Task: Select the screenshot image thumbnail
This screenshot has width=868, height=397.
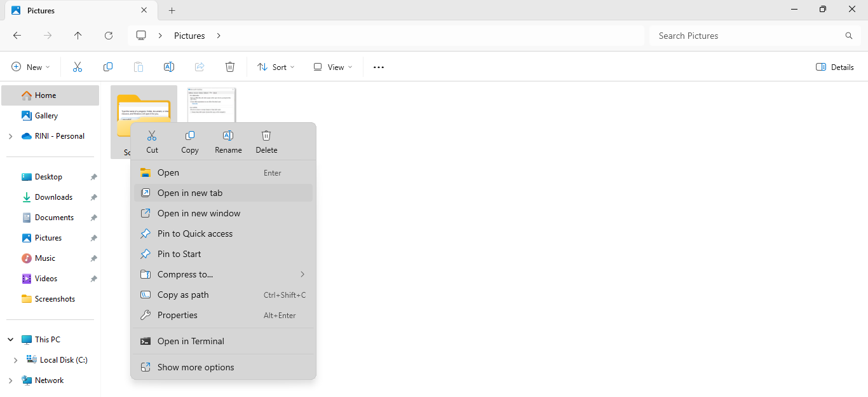Action: pyautogui.click(x=212, y=104)
